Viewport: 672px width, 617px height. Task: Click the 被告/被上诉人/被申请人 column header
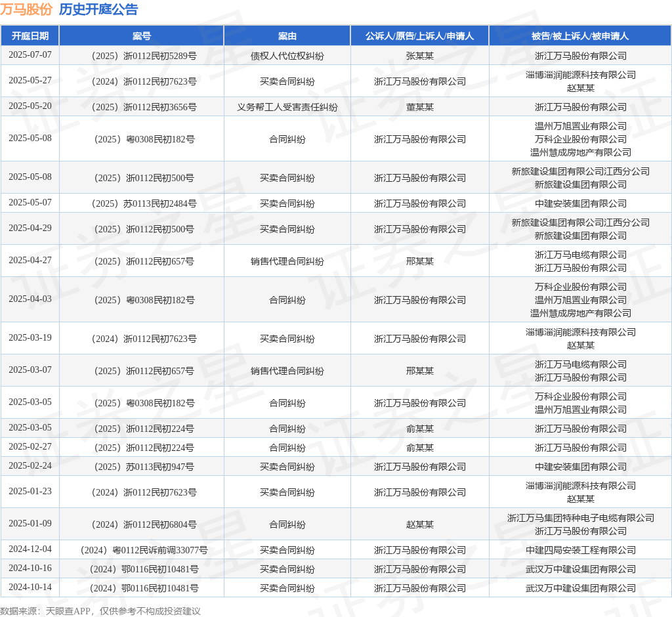click(x=580, y=36)
